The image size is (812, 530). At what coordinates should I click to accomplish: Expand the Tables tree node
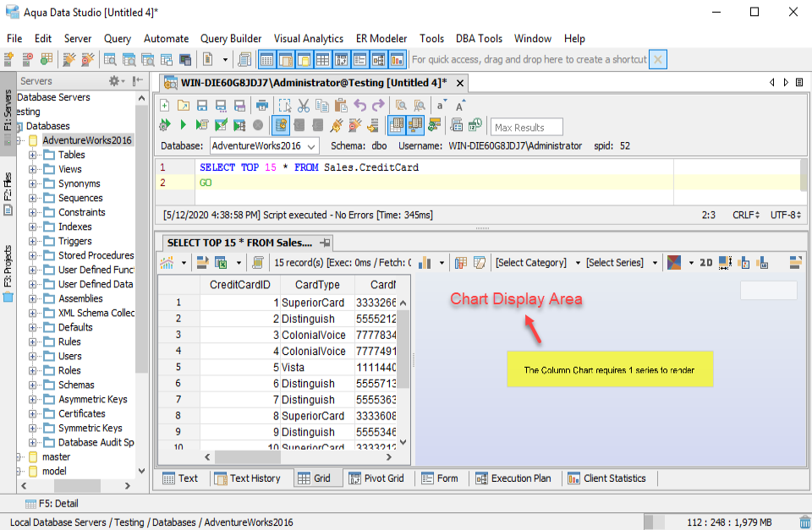coord(33,155)
